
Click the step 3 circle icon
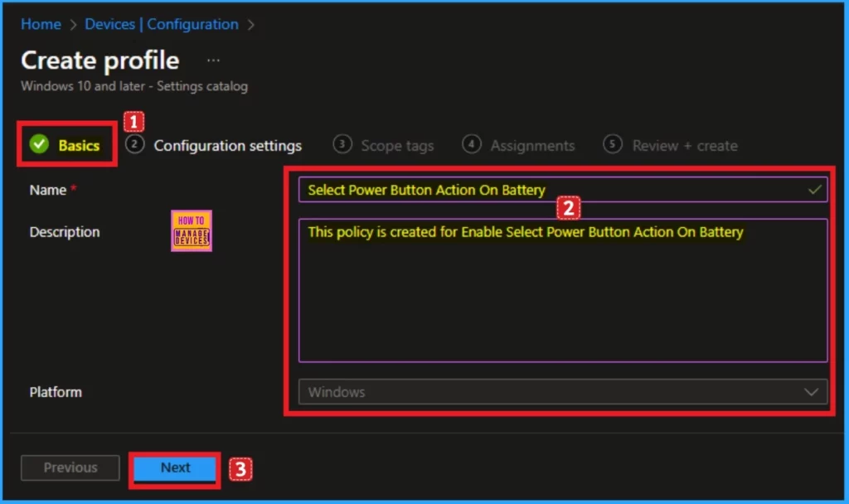342,144
